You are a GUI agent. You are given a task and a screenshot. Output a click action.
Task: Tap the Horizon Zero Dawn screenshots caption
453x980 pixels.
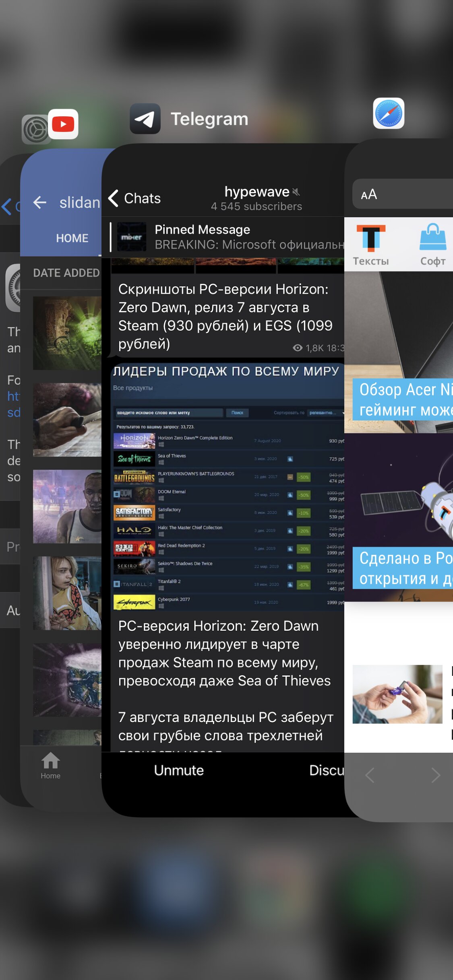click(225, 317)
